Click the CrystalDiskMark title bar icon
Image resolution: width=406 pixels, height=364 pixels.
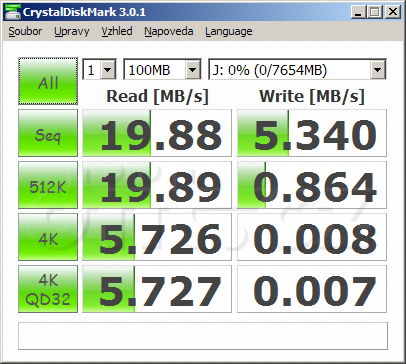(13, 12)
